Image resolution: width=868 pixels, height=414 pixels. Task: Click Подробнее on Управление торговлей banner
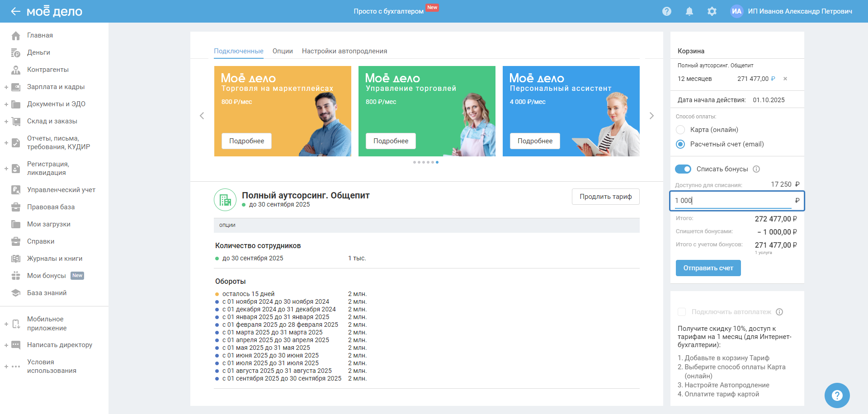tap(391, 141)
